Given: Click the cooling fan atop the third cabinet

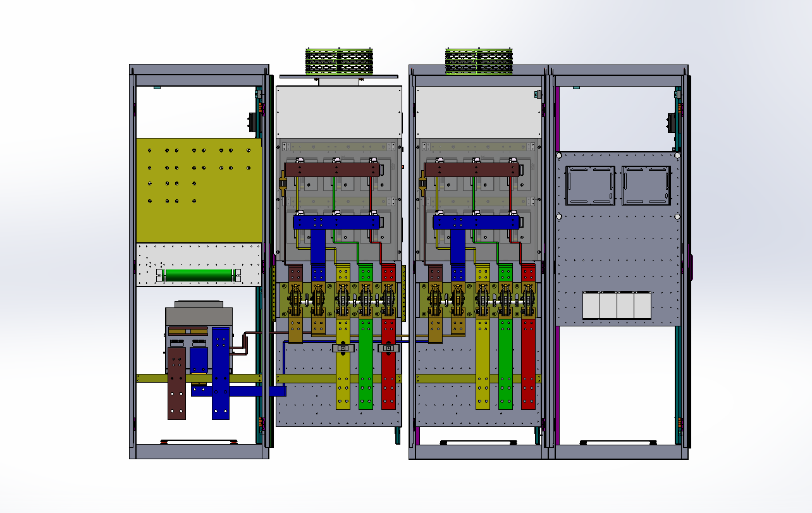Looking at the screenshot, I should click(x=479, y=61).
